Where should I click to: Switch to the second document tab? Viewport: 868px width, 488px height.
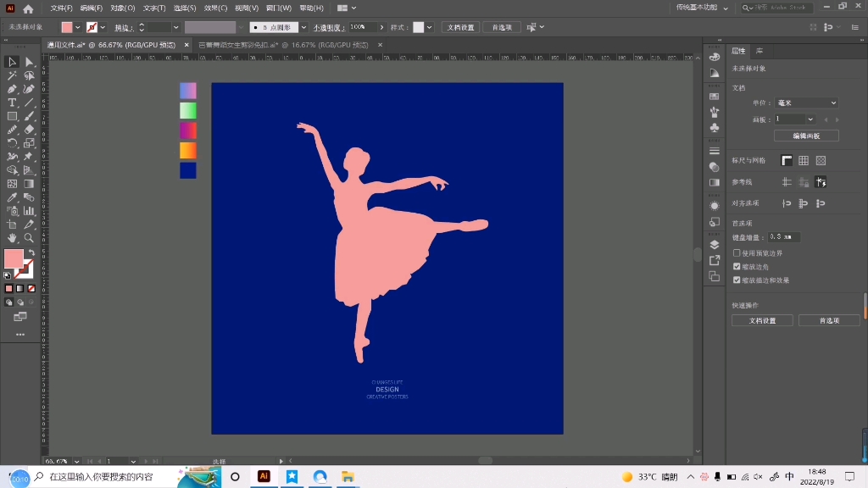(x=283, y=44)
